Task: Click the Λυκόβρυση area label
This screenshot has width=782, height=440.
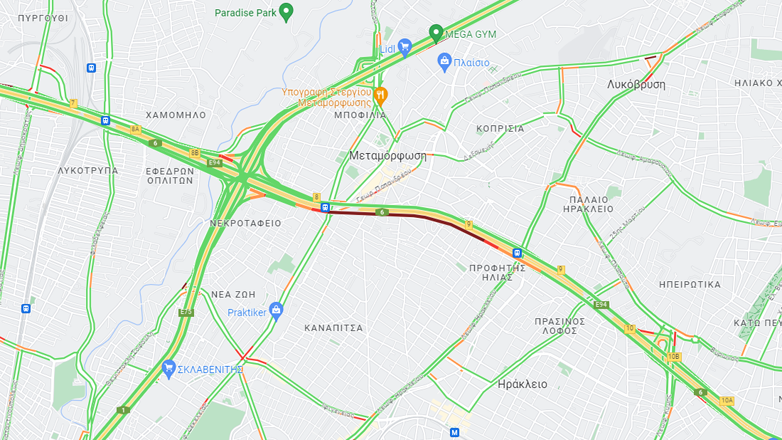Action: click(636, 84)
